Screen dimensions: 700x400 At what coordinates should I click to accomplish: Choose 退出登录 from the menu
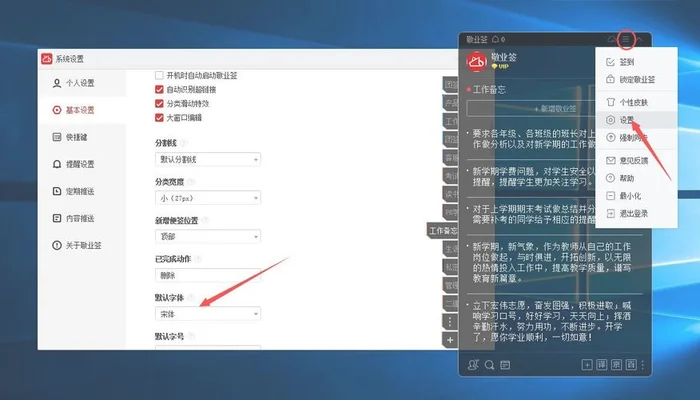pos(636,213)
